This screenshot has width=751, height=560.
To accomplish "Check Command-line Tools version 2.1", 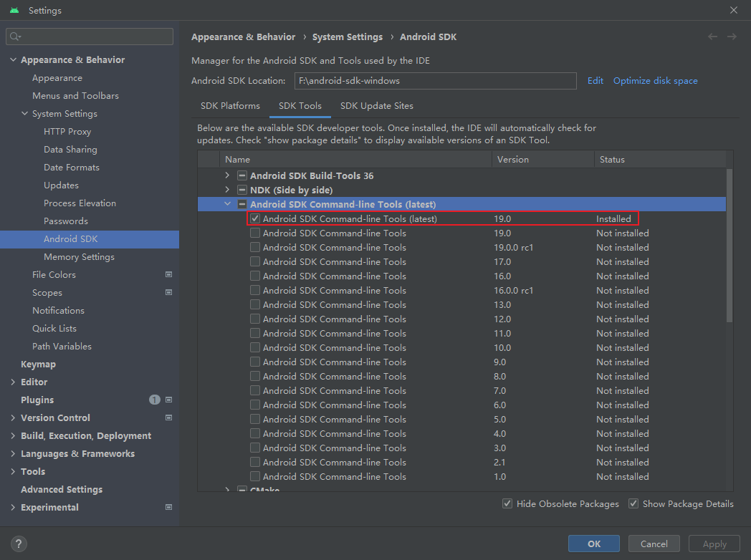I will pyautogui.click(x=255, y=463).
